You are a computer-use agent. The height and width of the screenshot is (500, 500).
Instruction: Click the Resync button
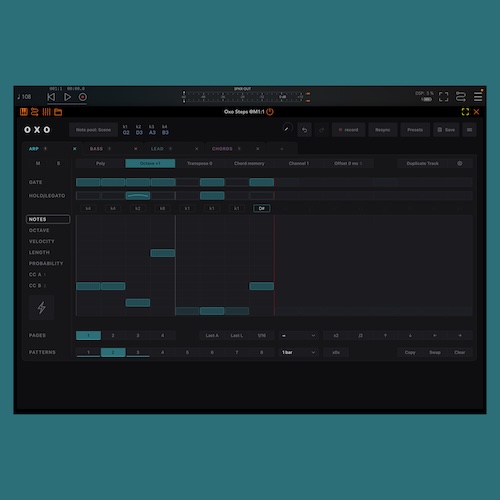[x=383, y=130]
